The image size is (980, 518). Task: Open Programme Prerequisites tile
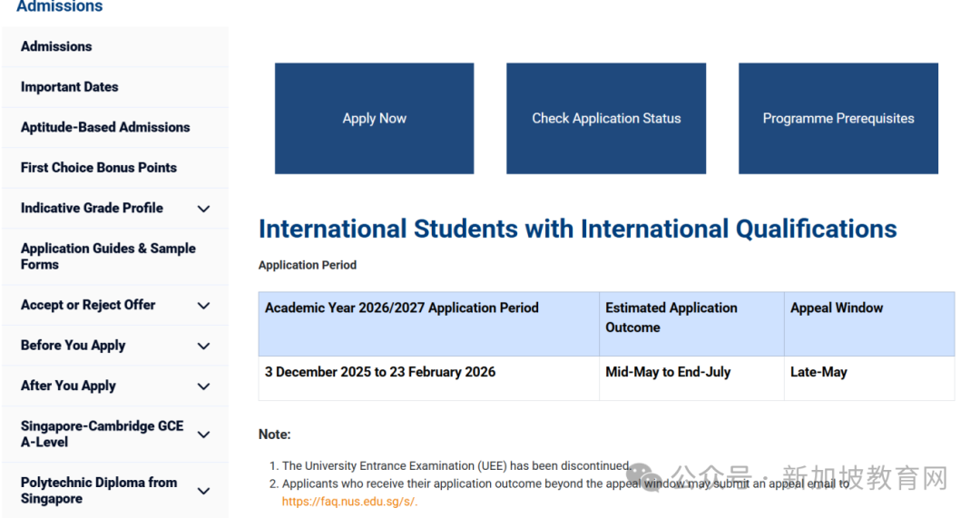[x=838, y=118]
